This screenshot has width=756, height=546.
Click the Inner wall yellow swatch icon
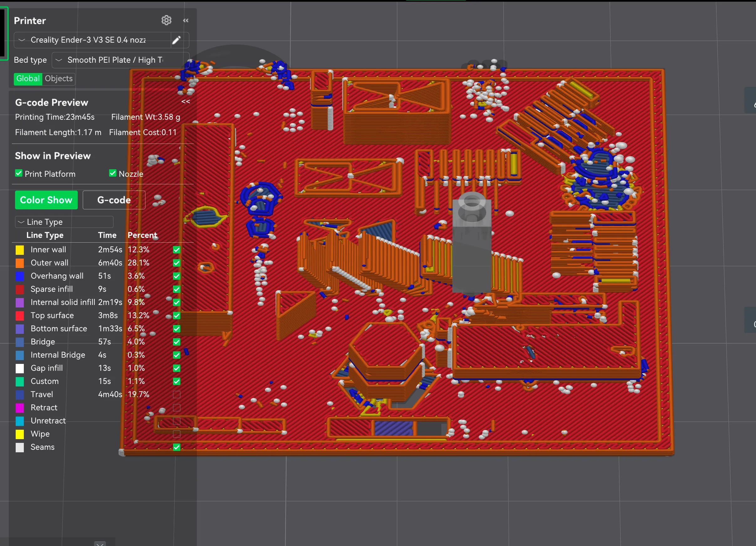20,250
